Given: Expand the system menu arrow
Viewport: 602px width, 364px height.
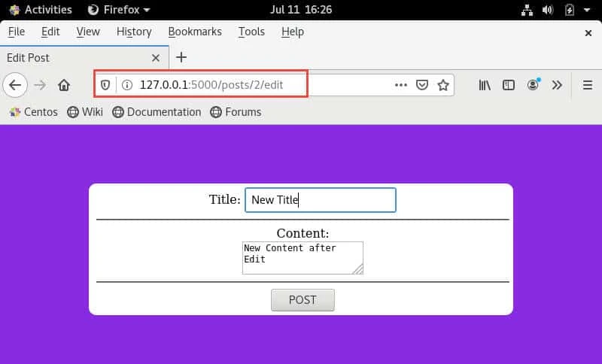Looking at the screenshot, I should [587, 10].
